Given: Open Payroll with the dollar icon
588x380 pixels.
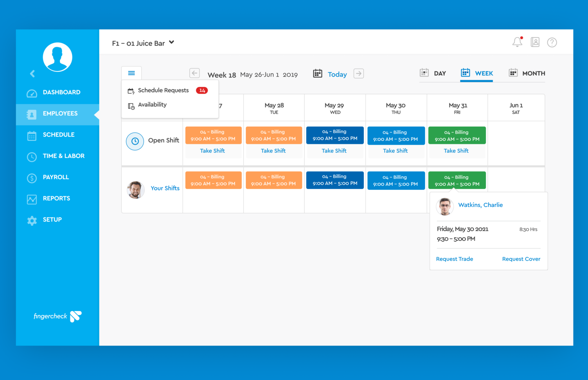Looking at the screenshot, I should [32, 177].
